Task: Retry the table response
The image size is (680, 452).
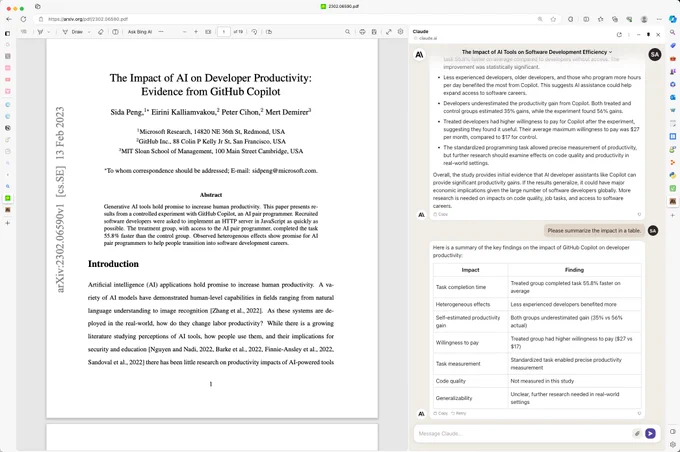Action: coord(459,413)
